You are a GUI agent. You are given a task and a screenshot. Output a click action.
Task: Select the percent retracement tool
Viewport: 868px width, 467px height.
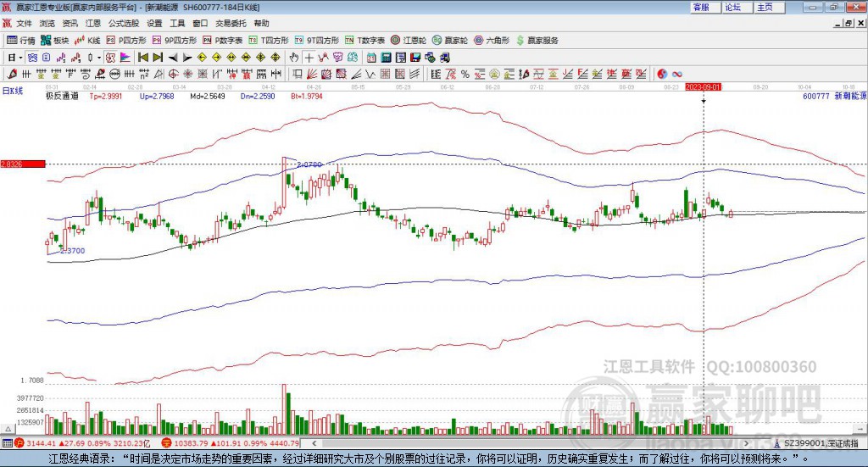(465, 74)
